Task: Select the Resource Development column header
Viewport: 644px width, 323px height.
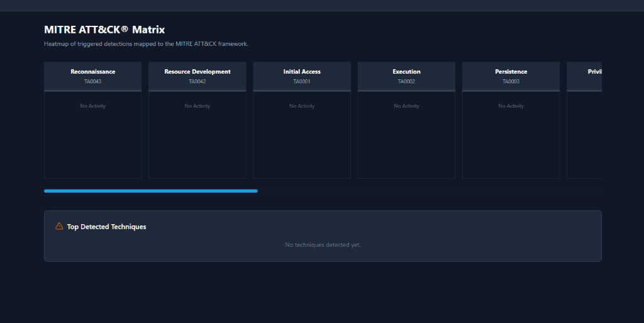Action: pos(197,72)
